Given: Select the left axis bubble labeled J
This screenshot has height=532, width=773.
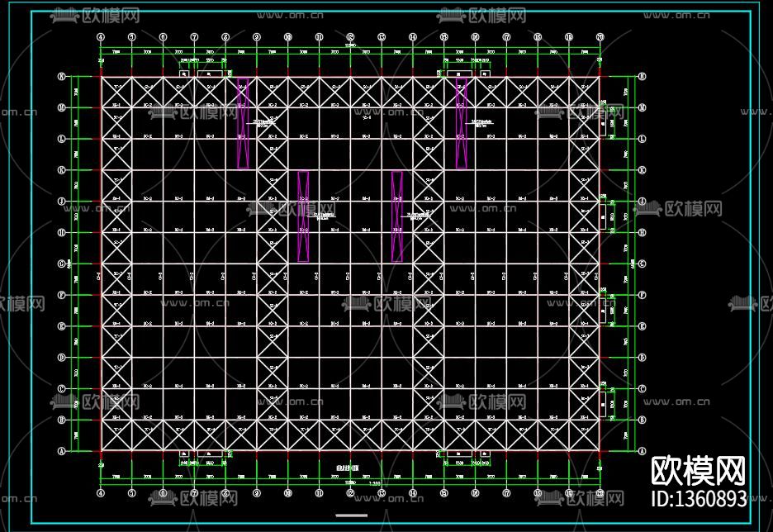Looking at the screenshot, I should pyautogui.click(x=62, y=202).
